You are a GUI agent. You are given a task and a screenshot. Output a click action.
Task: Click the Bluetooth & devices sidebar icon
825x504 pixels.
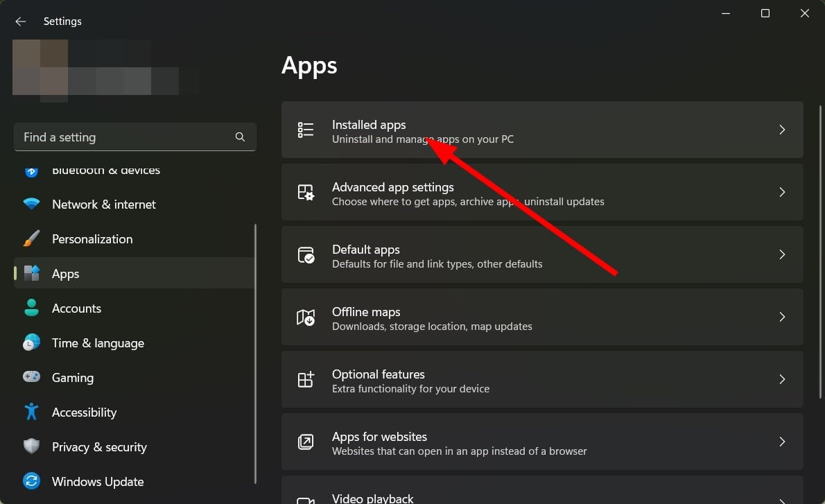[x=31, y=170]
